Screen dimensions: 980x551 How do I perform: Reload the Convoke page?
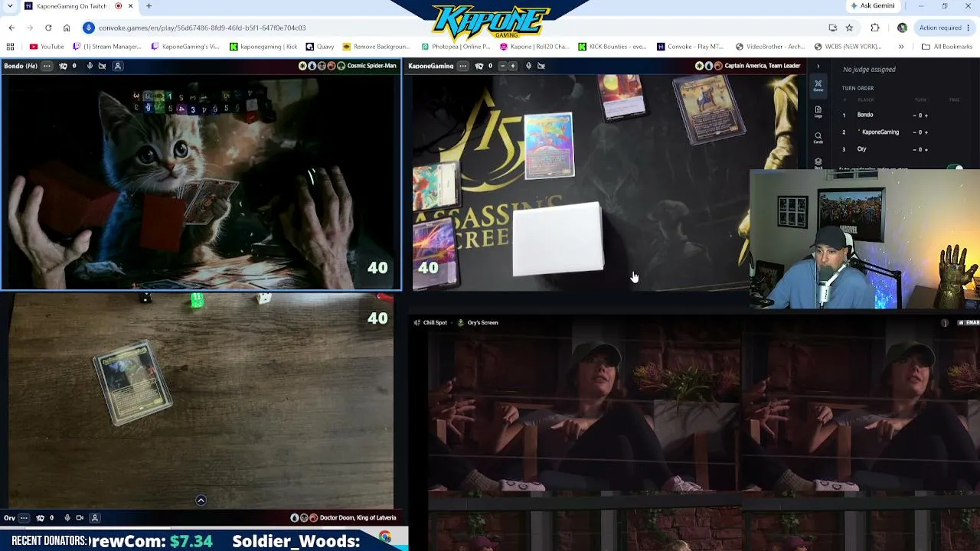coord(48,28)
